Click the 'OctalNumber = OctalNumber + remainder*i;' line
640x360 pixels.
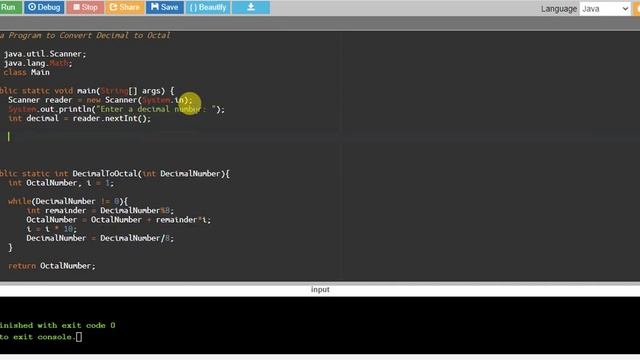pos(118,220)
